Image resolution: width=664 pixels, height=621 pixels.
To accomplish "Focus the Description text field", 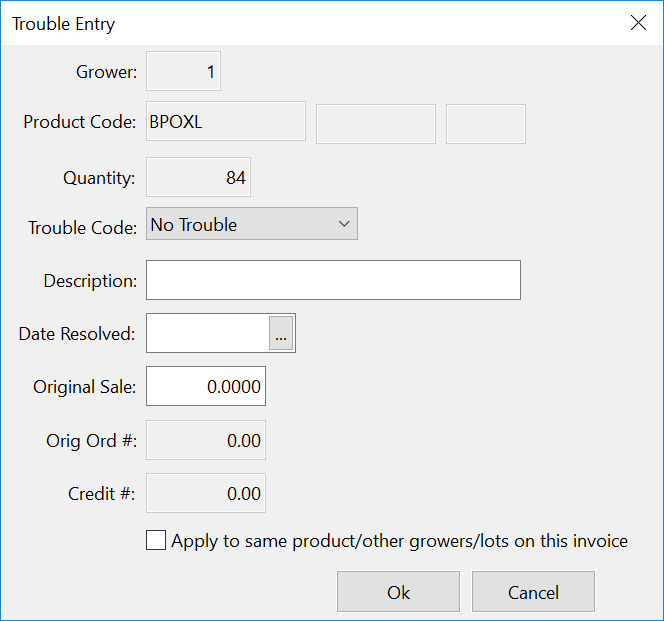I will [333, 280].
